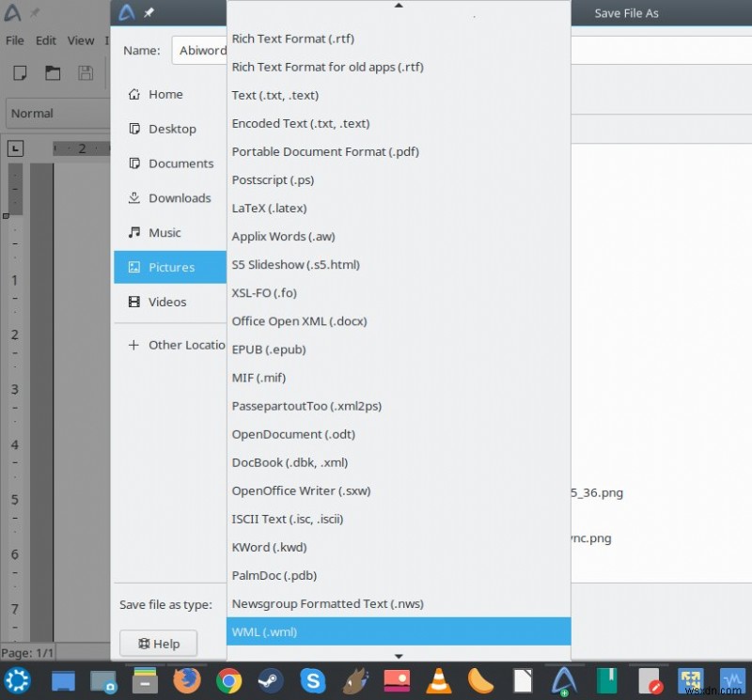
Task: Open Google Chrome from the taskbar
Action: click(x=228, y=679)
